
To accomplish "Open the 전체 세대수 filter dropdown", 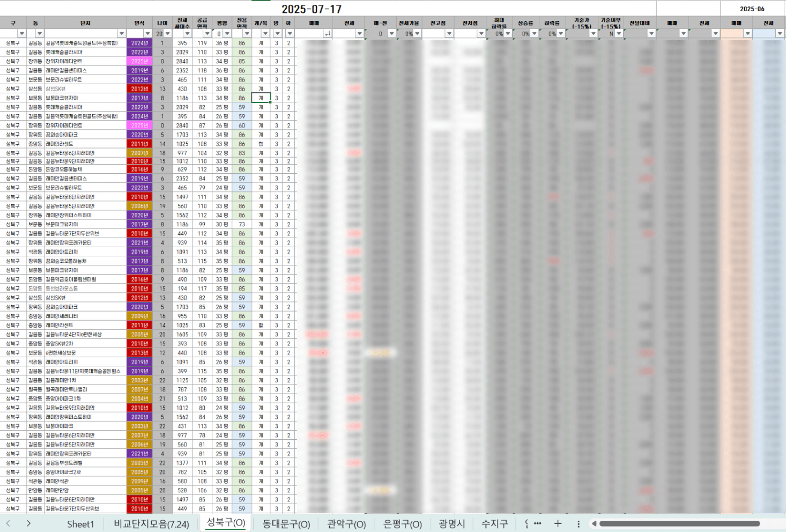I will pos(188,33).
